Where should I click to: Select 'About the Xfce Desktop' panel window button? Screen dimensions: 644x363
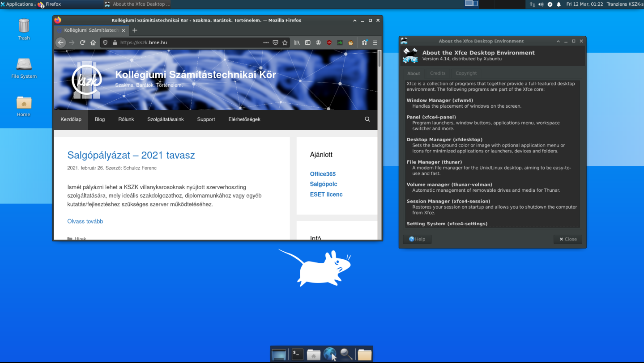(137, 4)
